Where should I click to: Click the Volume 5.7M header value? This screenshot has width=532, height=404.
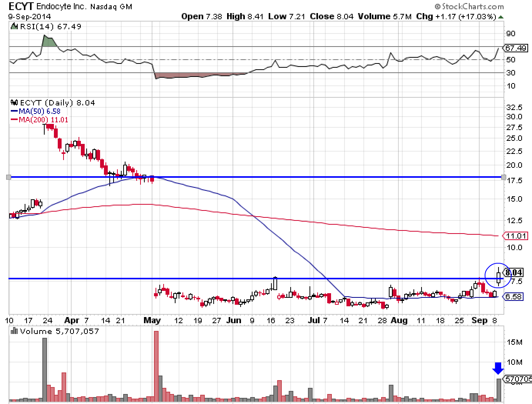pos(385,17)
